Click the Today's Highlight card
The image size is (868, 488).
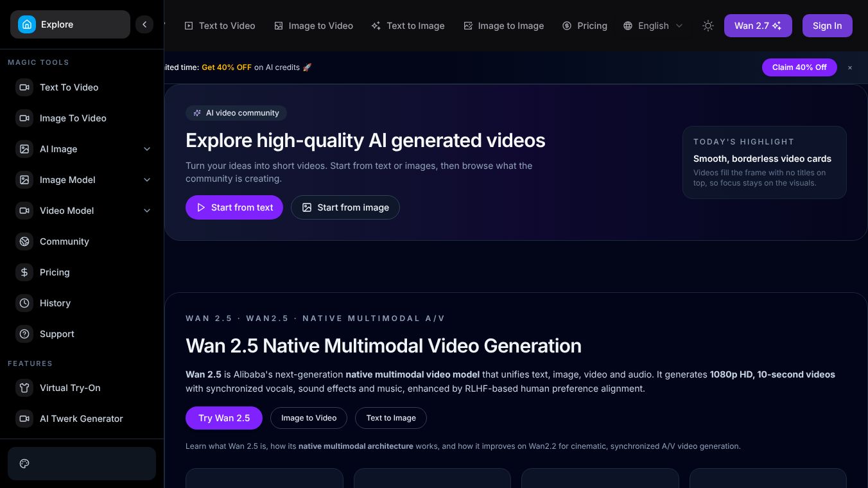(765, 162)
